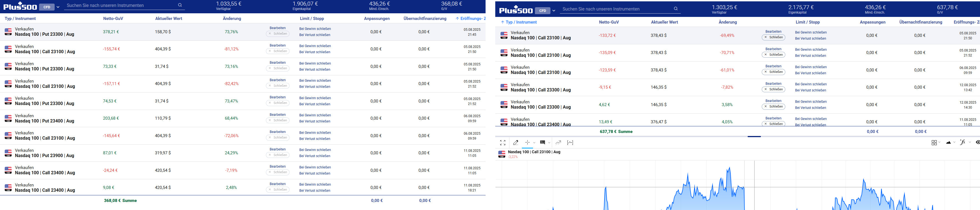
Task: Expand the fx indicators dropdown arrow
Action: [970, 143]
